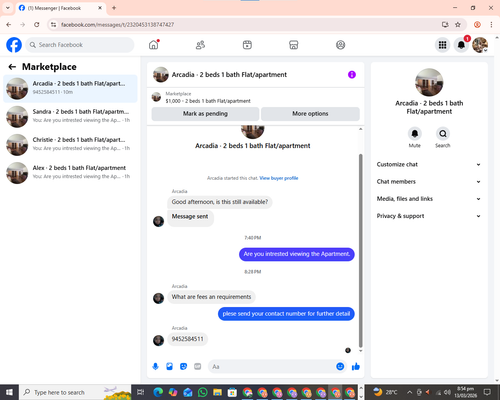Screen dimensions: 500x400
Task: Attach a photo with the image icon
Action: coord(169,367)
